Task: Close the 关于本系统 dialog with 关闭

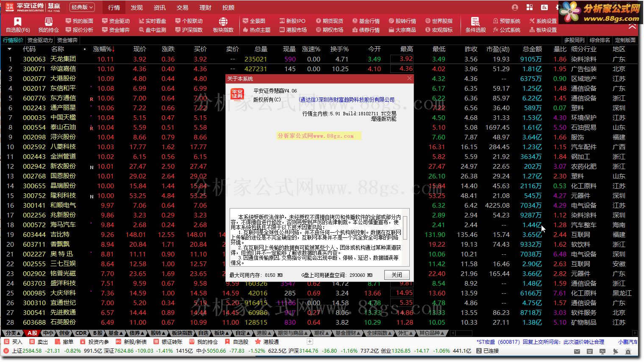Action: coord(397,275)
